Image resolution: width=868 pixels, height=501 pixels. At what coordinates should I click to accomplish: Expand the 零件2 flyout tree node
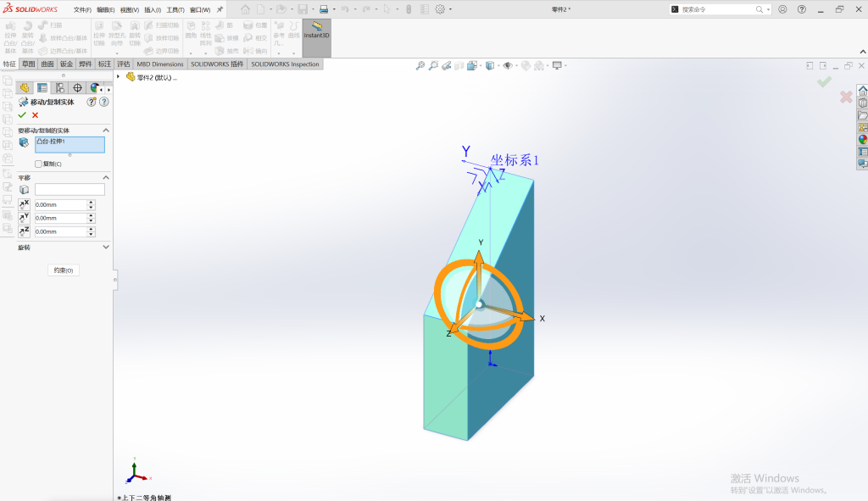pyautogui.click(x=118, y=77)
